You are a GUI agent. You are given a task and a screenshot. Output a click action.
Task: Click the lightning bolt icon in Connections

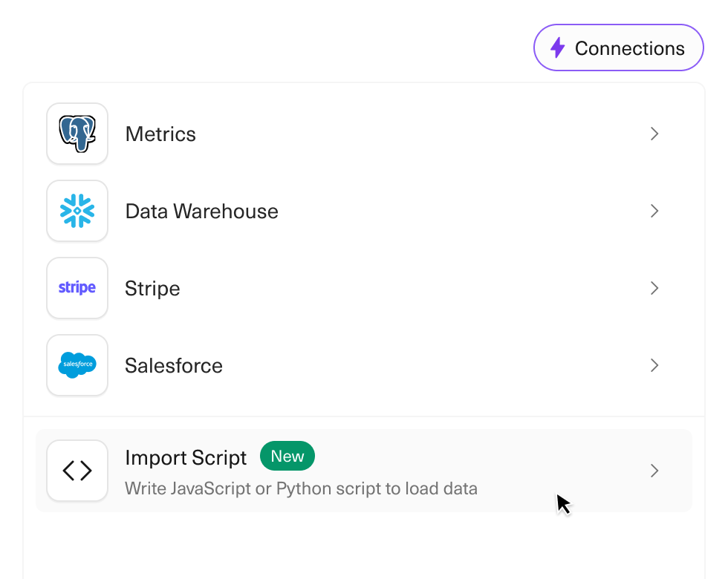(557, 48)
